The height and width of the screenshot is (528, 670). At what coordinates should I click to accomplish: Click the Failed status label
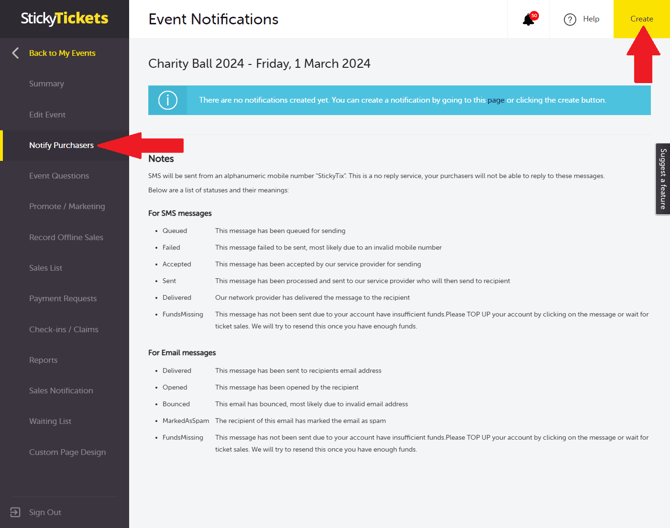171,247
